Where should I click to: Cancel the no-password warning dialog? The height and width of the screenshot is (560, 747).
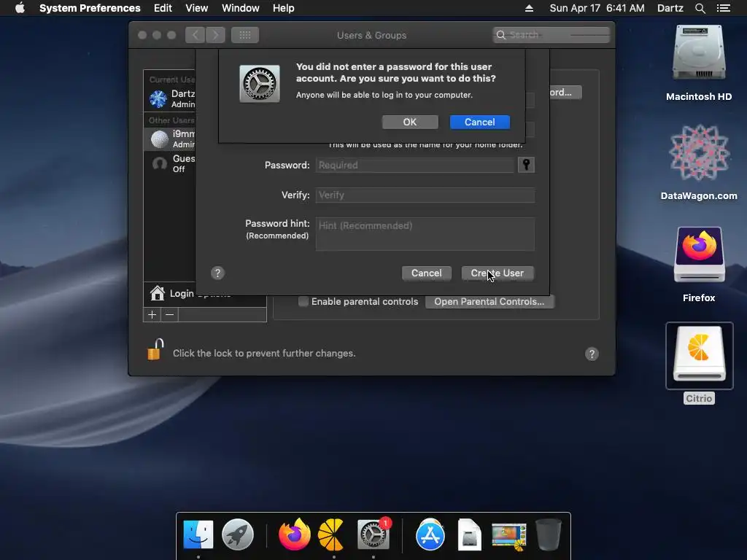[x=480, y=122]
